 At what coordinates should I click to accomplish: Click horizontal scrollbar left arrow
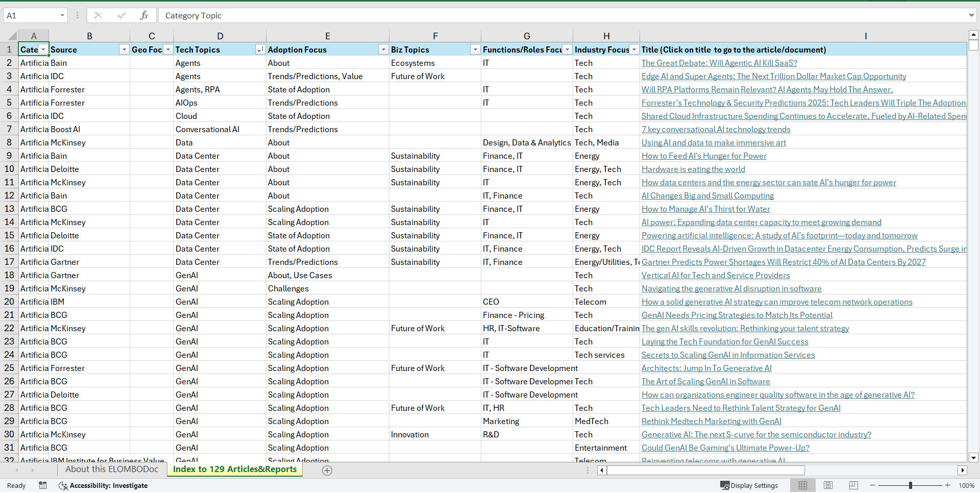pos(602,471)
